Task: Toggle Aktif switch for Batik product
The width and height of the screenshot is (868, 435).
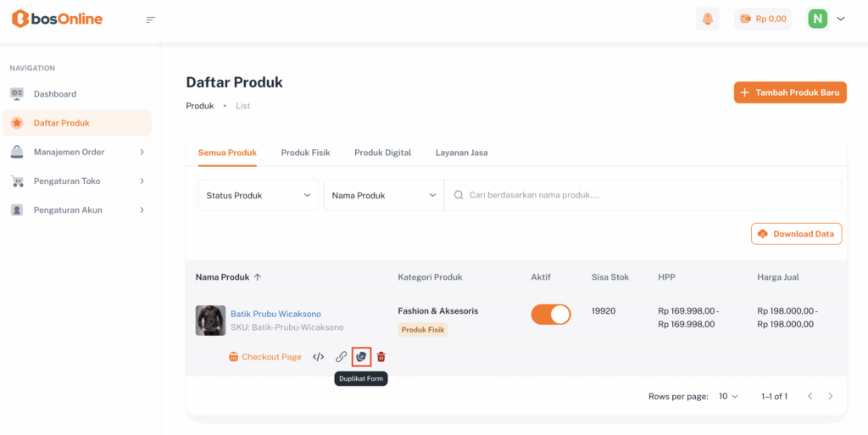Action: 551,315
